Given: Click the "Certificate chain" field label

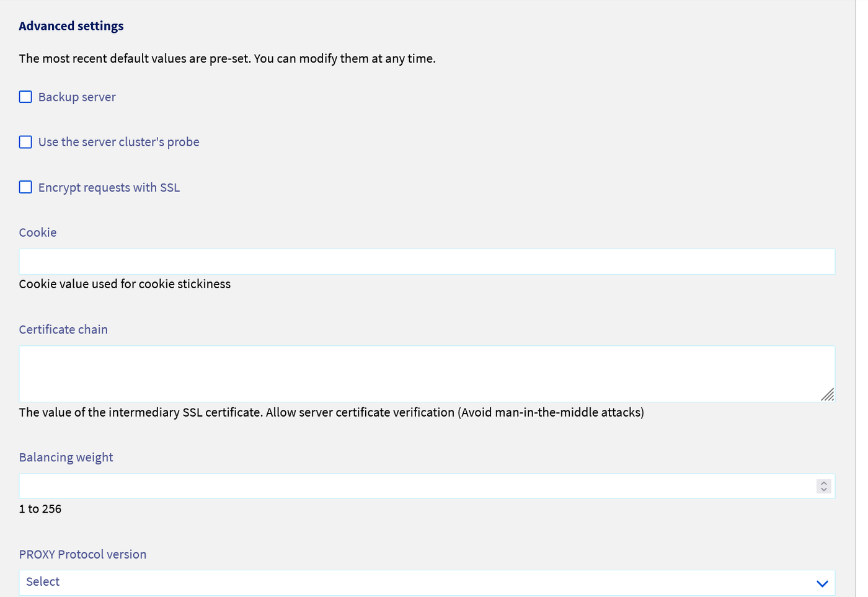Looking at the screenshot, I should 63,330.
